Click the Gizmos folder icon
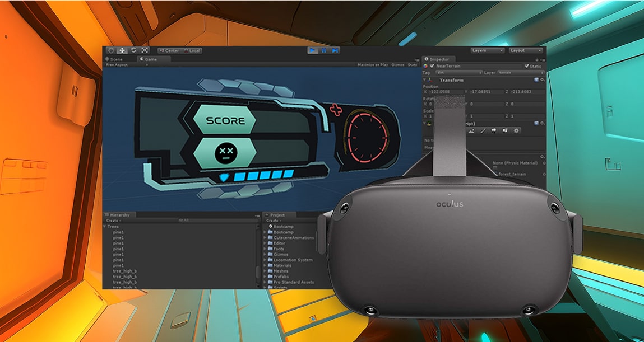Image resolution: width=644 pixels, height=342 pixels. pos(270,254)
